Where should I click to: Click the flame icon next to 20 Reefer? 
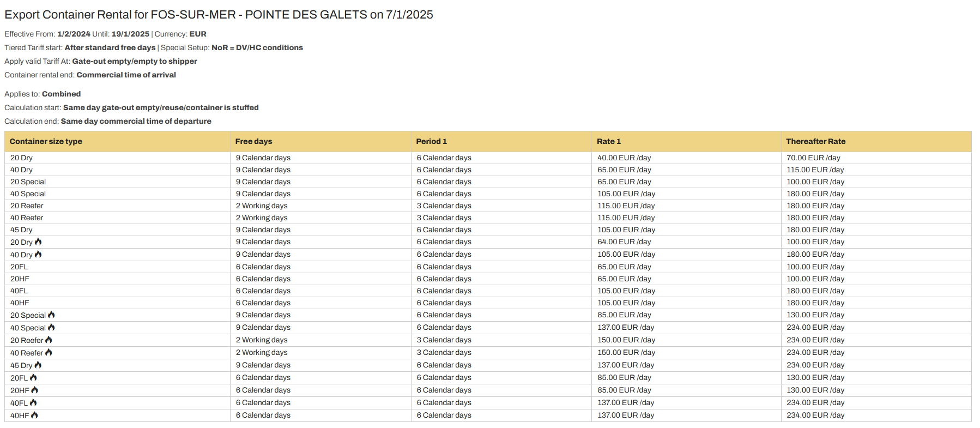click(49, 340)
